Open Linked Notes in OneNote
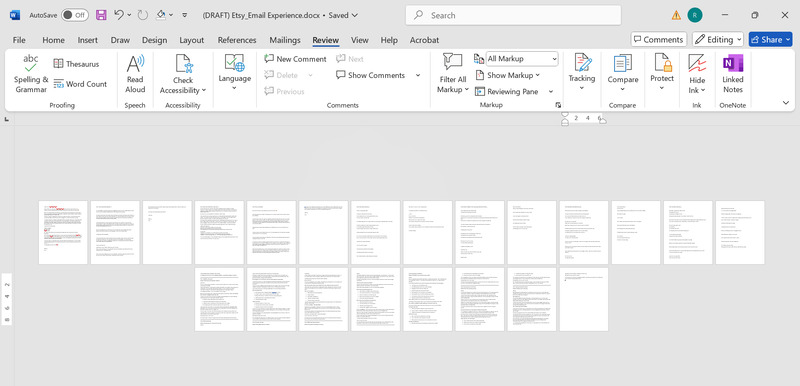 pos(733,74)
